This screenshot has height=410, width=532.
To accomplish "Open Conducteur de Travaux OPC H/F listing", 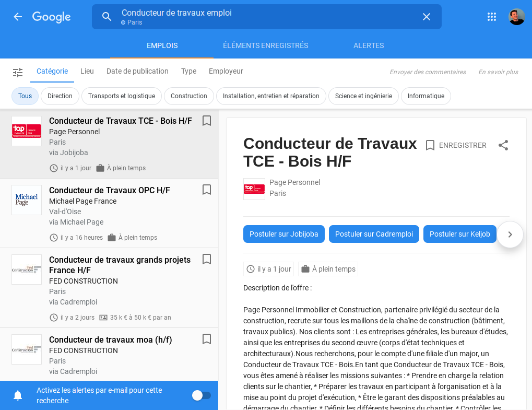I will (x=110, y=191).
